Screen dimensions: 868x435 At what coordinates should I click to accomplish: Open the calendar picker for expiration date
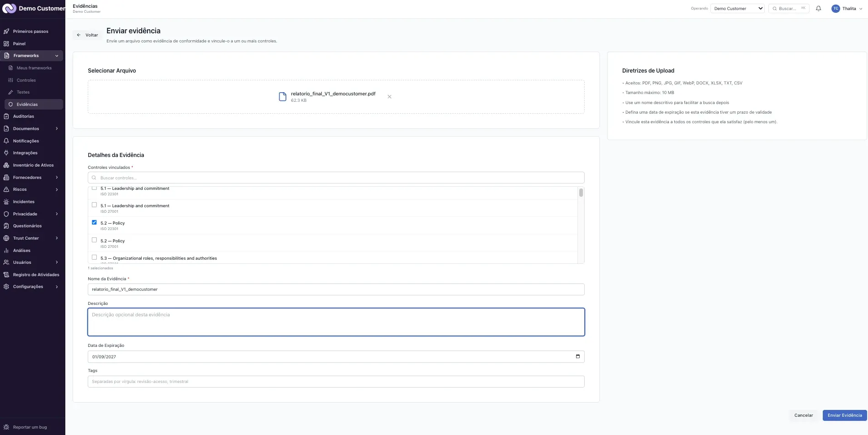[577, 356]
